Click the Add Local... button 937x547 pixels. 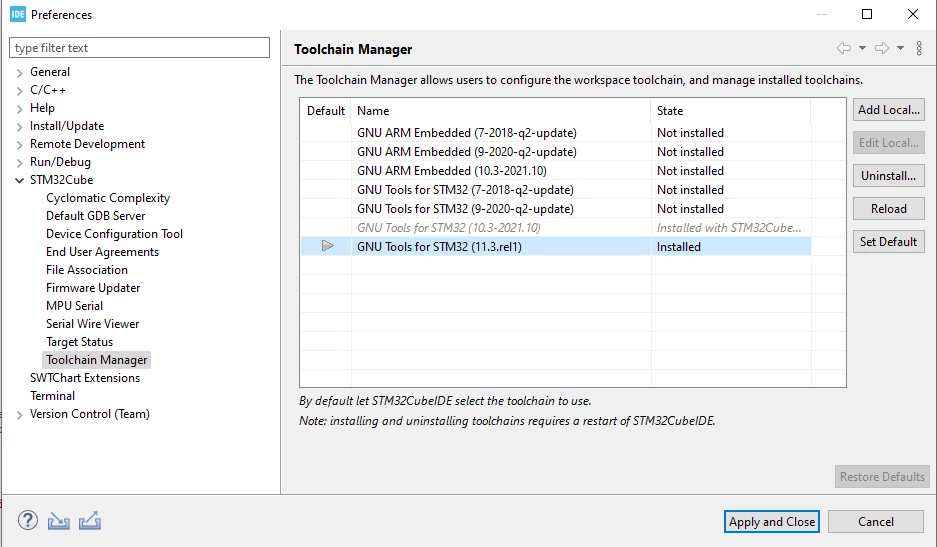click(888, 110)
